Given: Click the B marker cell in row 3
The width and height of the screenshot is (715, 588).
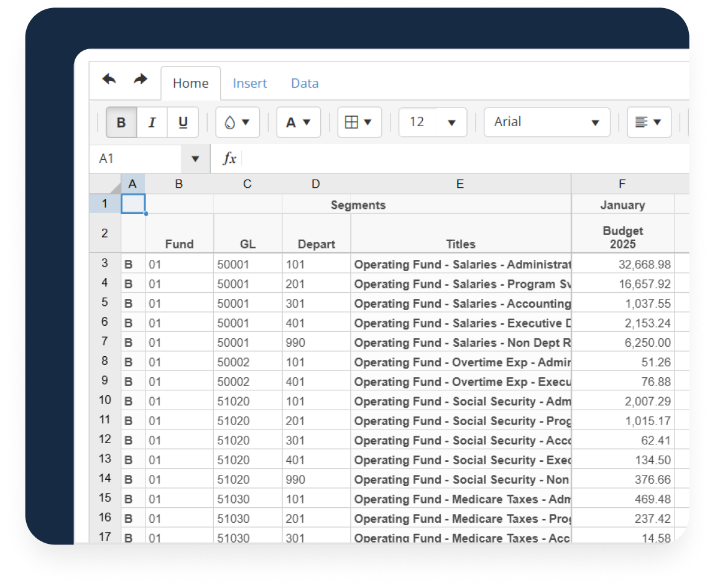Looking at the screenshot, I should click(133, 264).
